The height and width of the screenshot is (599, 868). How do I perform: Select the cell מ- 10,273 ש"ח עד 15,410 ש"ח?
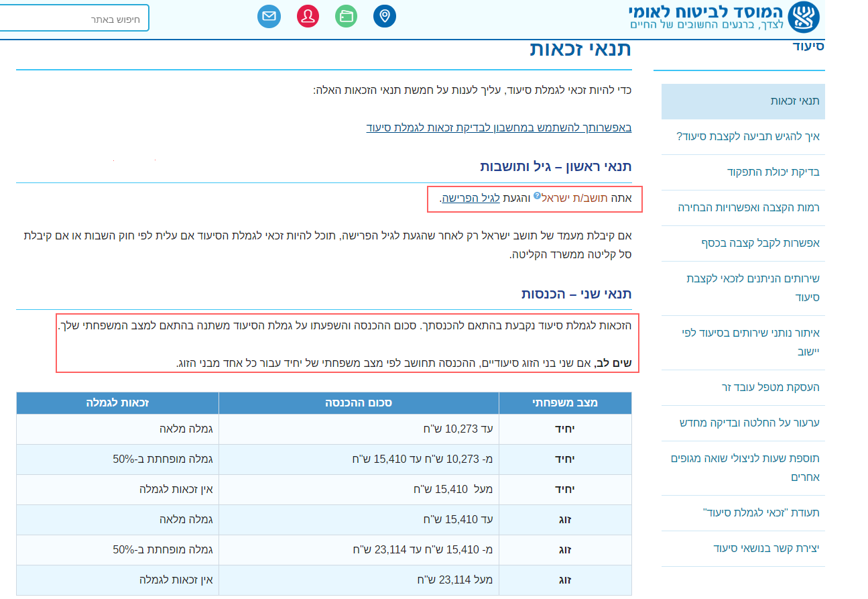coord(359,459)
